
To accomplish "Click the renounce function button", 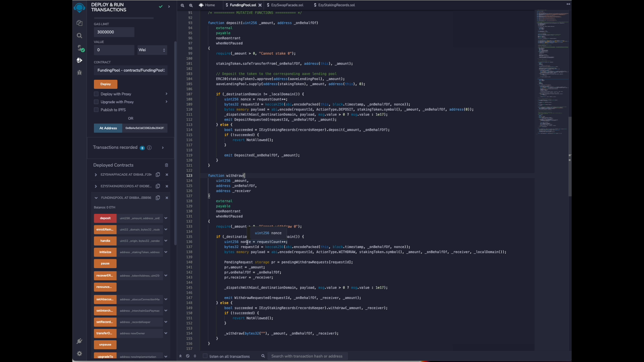I will [105, 287].
